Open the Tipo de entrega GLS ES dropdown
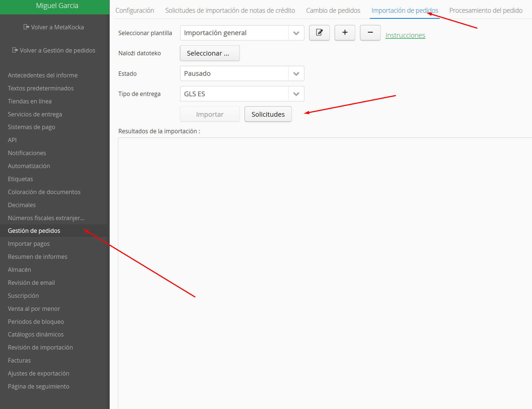The width and height of the screenshot is (532, 409). [x=296, y=94]
